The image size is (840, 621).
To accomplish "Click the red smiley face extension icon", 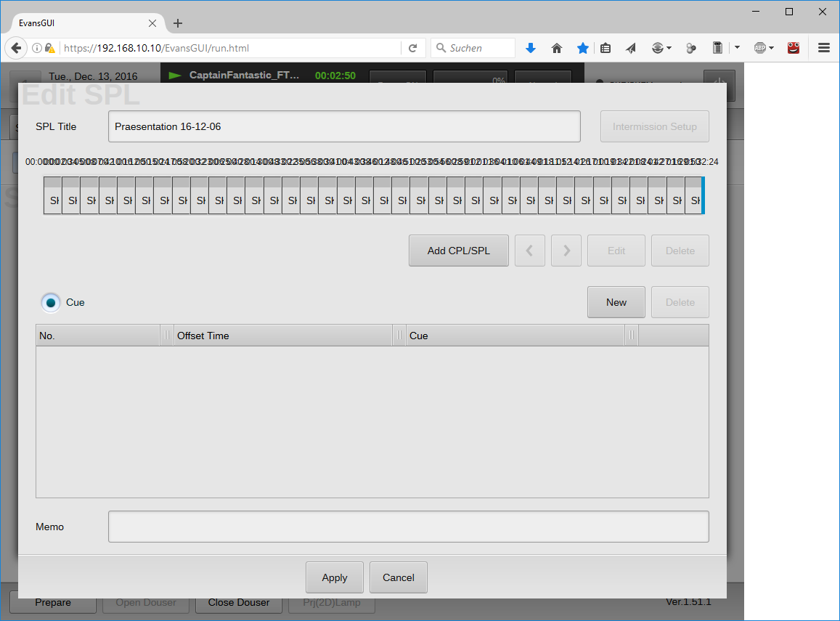I will tap(794, 48).
